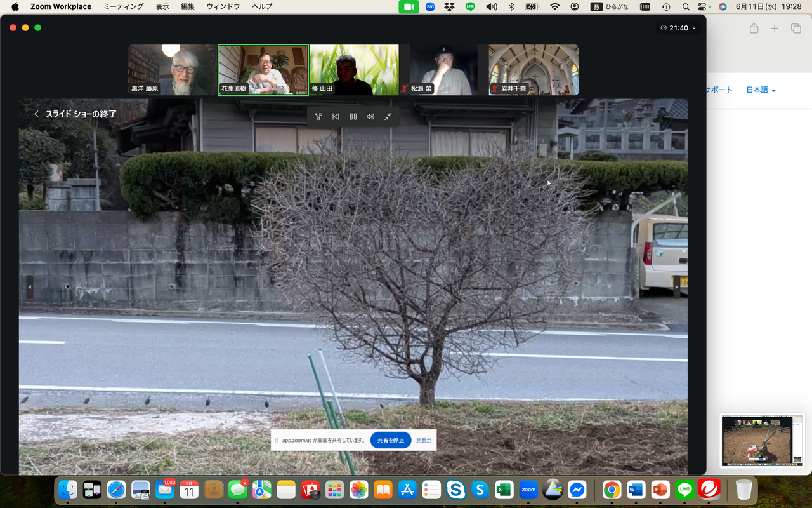This screenshot has width=812, height=508.
Task: Click the 非表示 link on sharing bar
Action: (x=424, y=440)
